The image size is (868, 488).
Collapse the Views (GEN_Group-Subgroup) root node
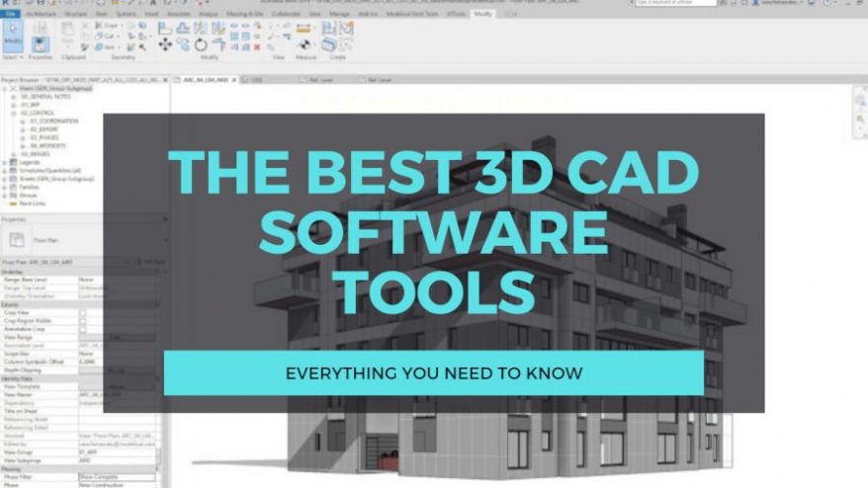tap(4, 89)
